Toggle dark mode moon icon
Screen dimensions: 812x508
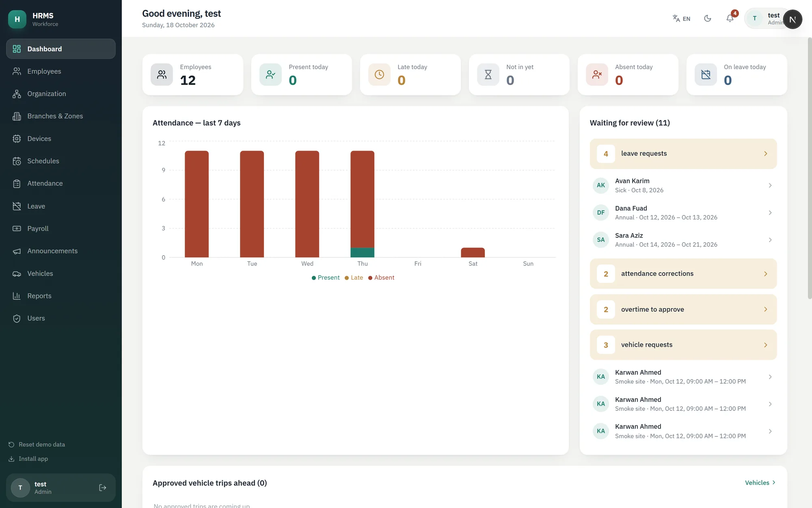pyautogui.click(x=708, y=18)
